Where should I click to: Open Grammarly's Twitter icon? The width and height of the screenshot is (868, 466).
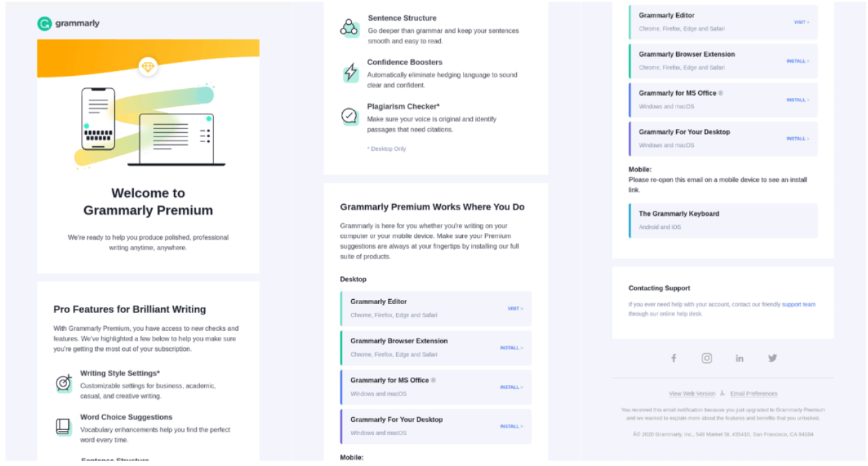pyautogui.click(x=772, y=358)
